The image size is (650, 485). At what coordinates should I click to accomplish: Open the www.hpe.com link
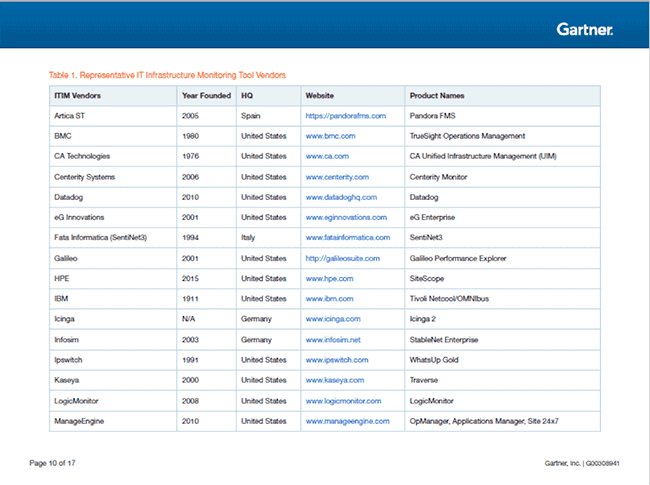[x=330, y=279]
